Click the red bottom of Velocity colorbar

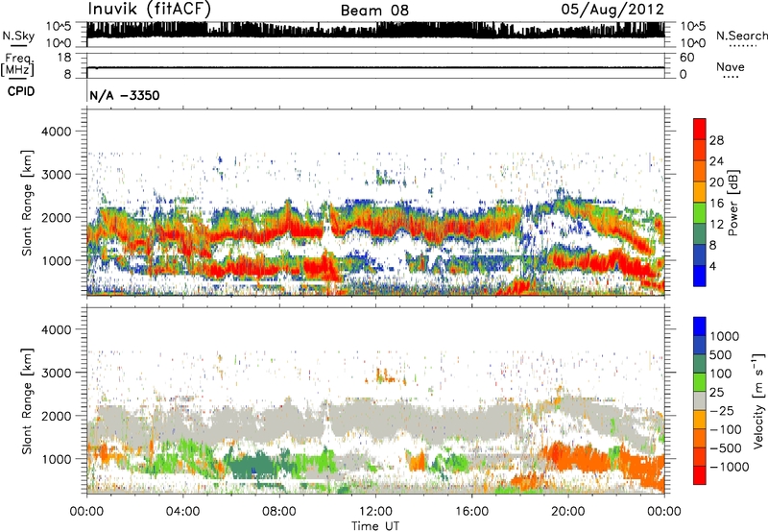click(x=700, y=475)
